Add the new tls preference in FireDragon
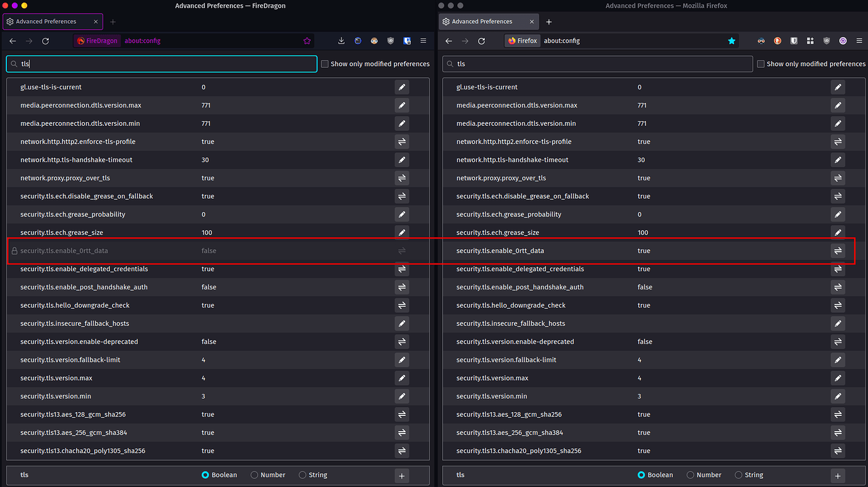 [x=401, y=476]
